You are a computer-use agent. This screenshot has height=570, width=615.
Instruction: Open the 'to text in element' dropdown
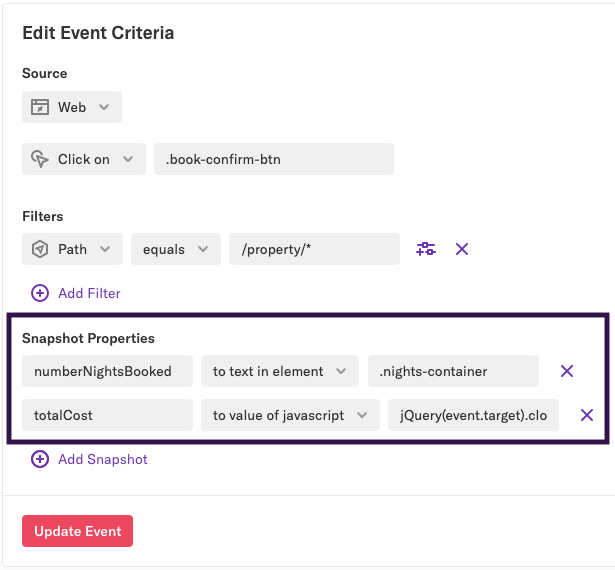coord(279,371)
